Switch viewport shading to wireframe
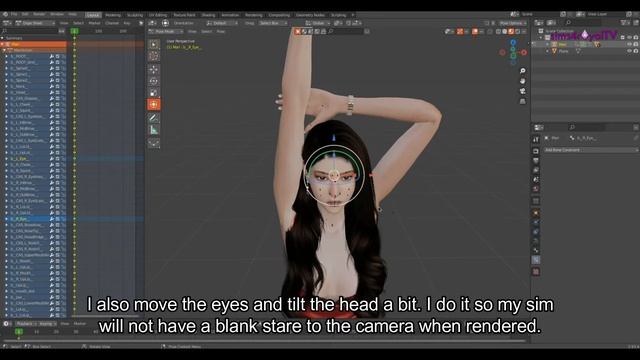Viewport: 640px width, 360px height. point(498,31)
